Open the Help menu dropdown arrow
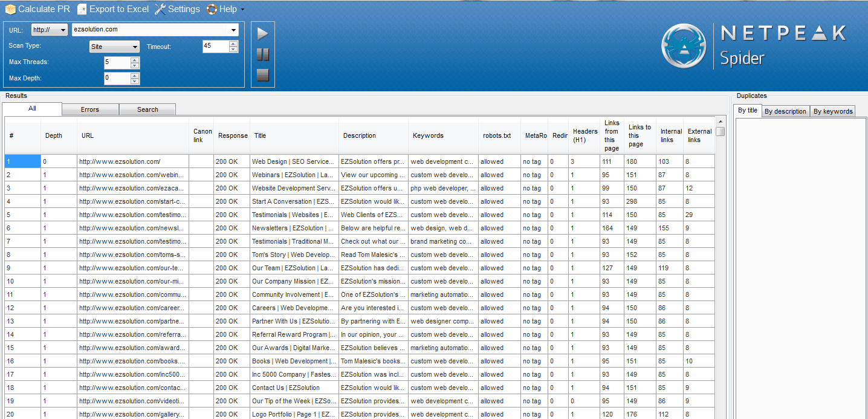 coord(242,10)
